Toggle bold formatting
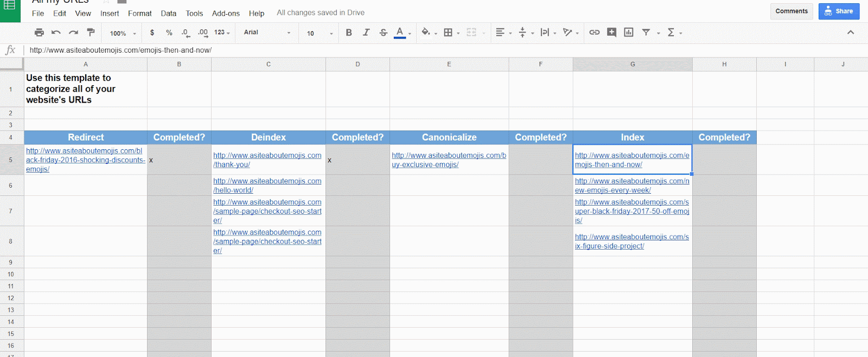This screenshot has width=868, height=357. 349,33
